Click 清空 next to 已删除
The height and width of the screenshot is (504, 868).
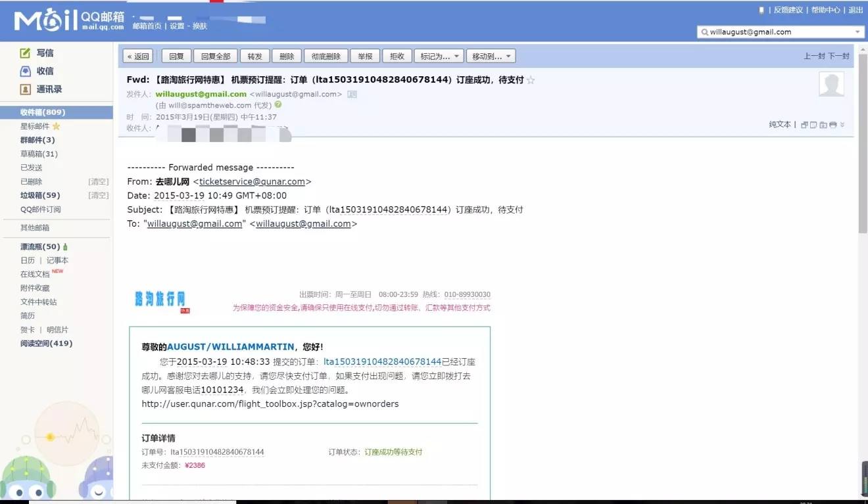tap(99, 181)
